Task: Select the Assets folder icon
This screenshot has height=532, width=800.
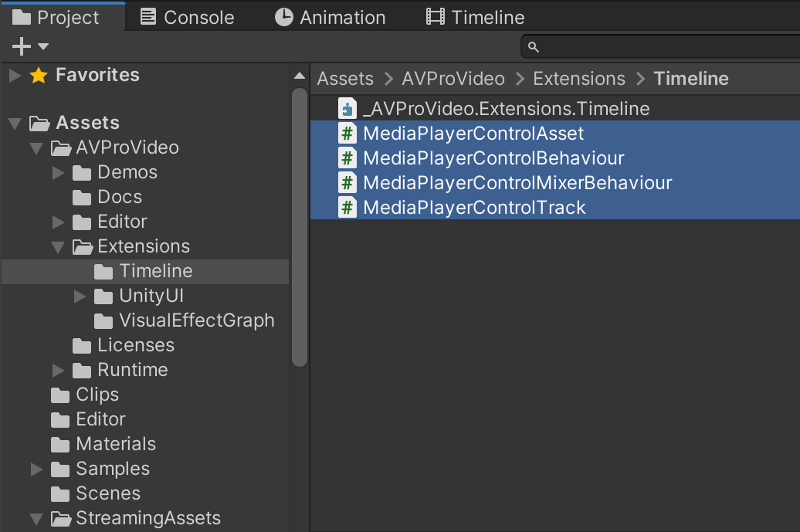Action: coord(39,123)
